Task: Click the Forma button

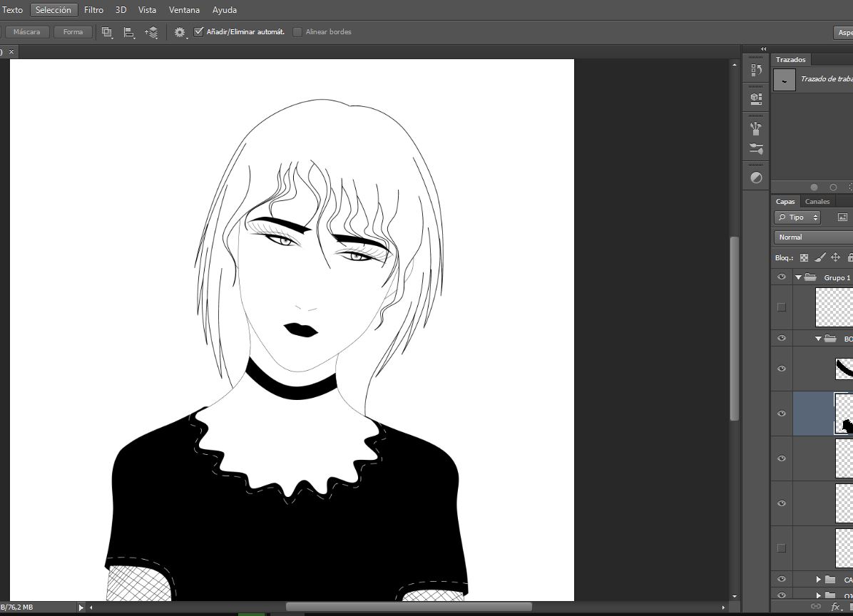Action: (x=73, y=32)
